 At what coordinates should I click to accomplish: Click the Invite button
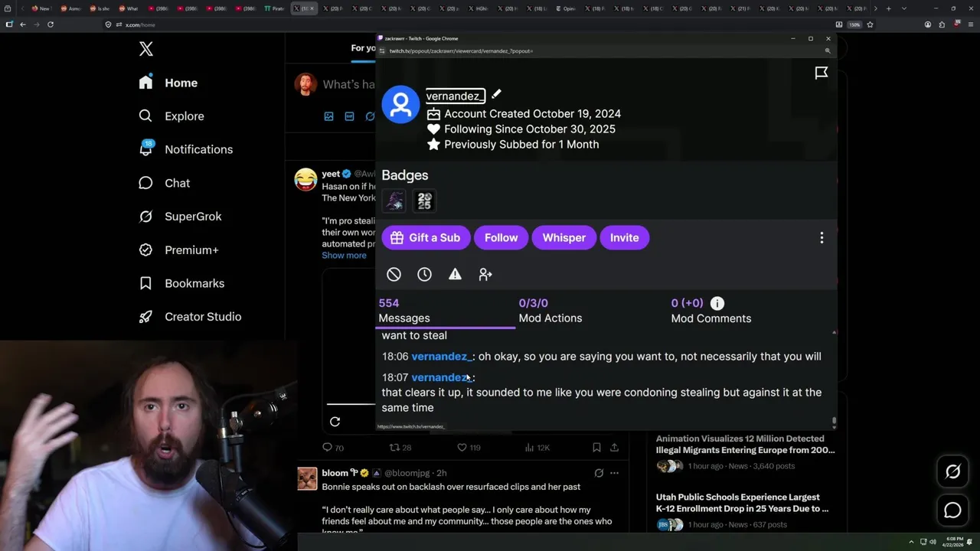tap(624, 237)
